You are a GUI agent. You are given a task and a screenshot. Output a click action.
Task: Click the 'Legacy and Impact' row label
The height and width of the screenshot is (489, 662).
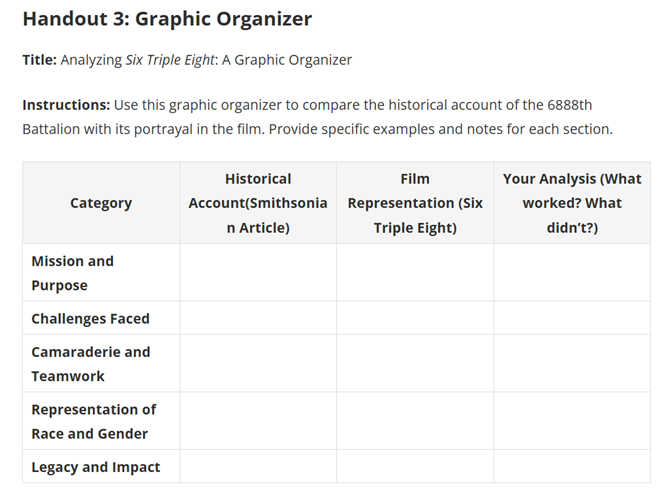95,467
